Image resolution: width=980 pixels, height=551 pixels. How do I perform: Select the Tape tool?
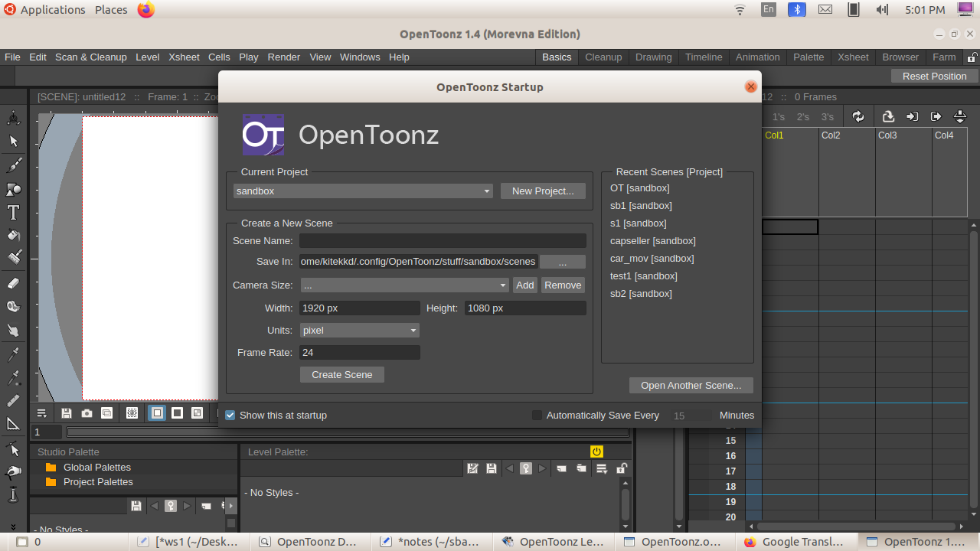(x=14, y=307)
